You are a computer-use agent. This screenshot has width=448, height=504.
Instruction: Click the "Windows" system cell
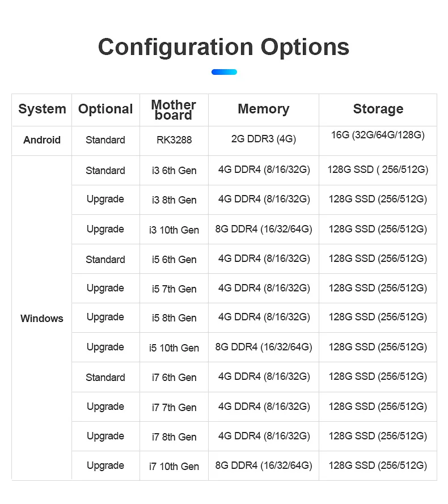(42, 318)
